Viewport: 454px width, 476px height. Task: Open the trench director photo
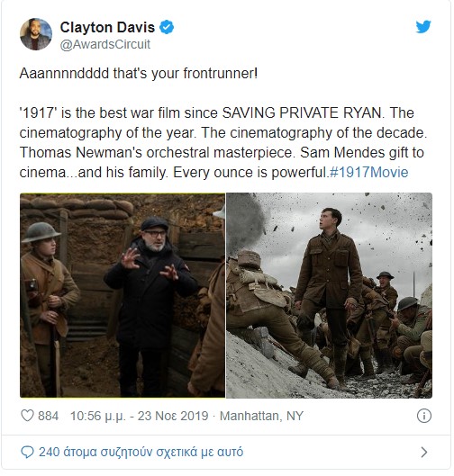point(123,295)
